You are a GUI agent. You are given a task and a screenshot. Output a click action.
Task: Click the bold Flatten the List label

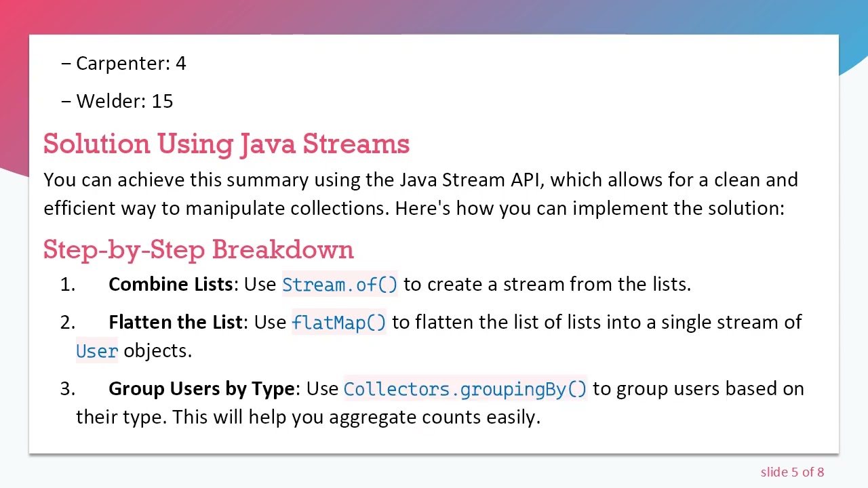[175, 323]
